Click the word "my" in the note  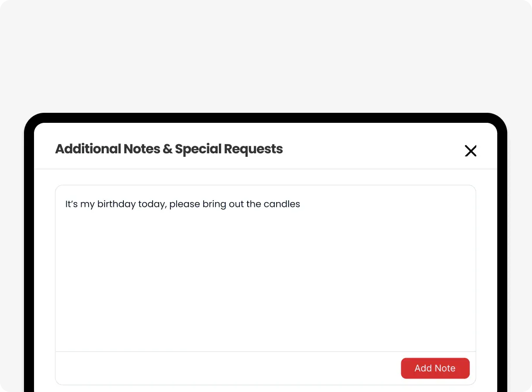[x=87, y=204]
